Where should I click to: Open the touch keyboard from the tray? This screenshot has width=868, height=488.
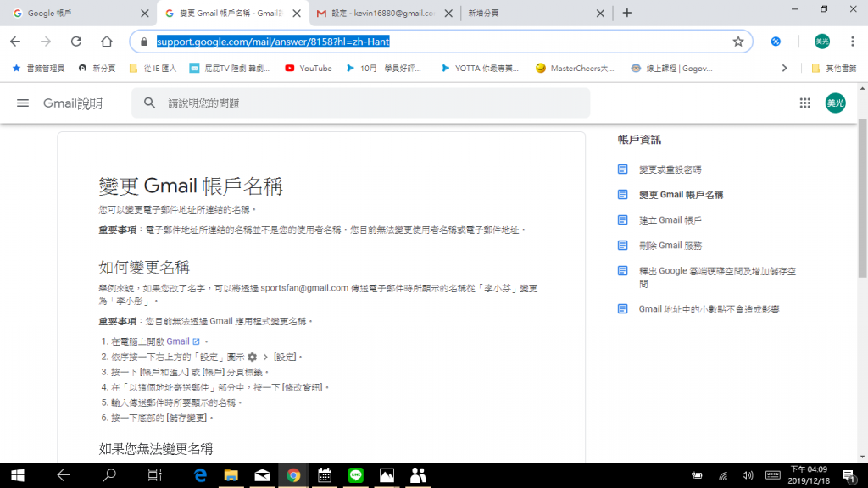pos(773,475)
